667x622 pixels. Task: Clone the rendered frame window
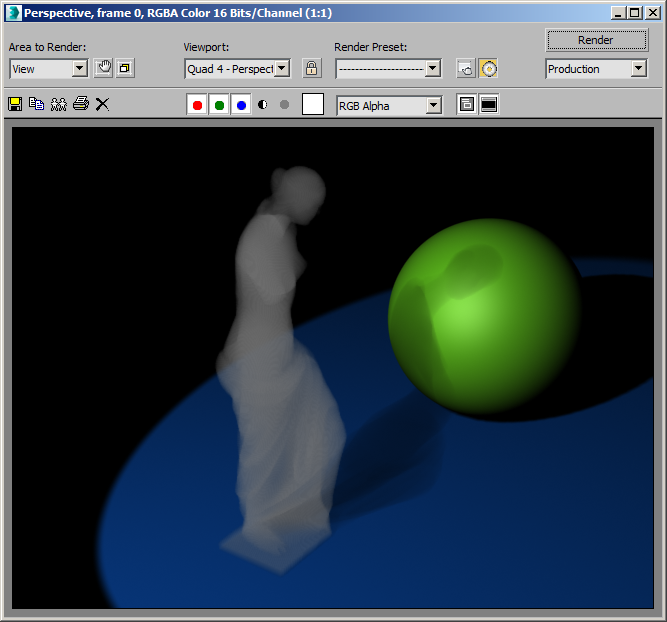tap(59, 104)
